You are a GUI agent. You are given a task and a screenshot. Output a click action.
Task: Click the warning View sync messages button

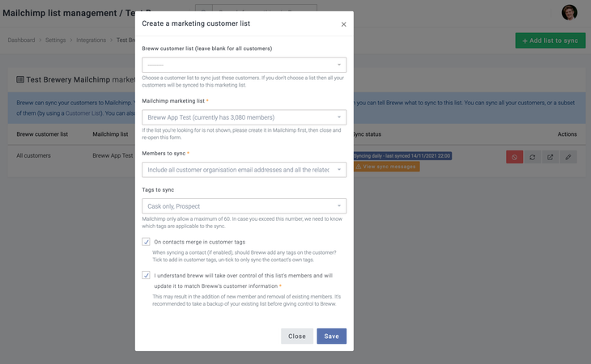[386, 167]
